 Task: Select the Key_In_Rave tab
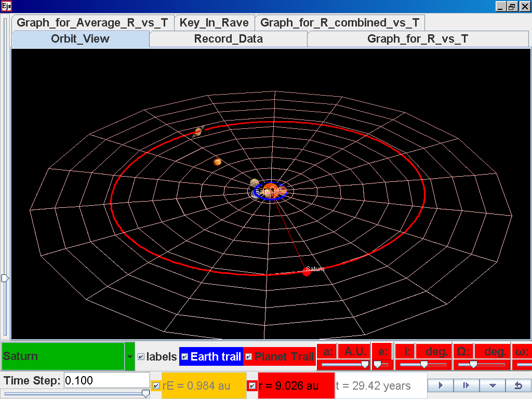tap(214, 23)
